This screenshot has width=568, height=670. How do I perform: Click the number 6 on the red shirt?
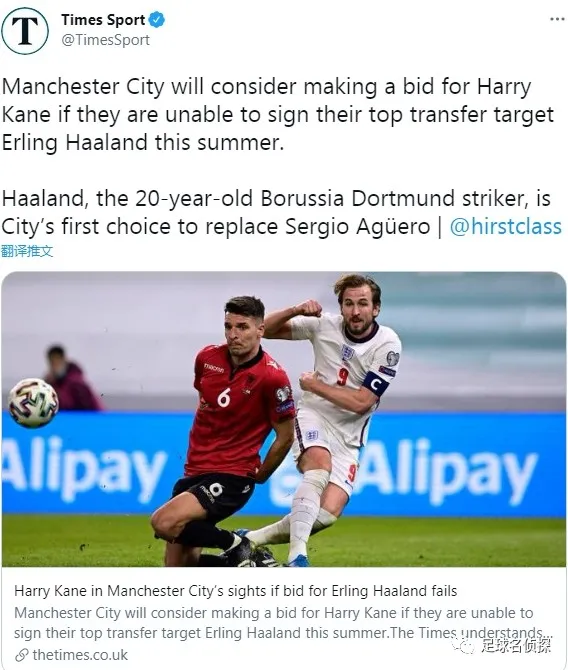click(x=224, y=397)
